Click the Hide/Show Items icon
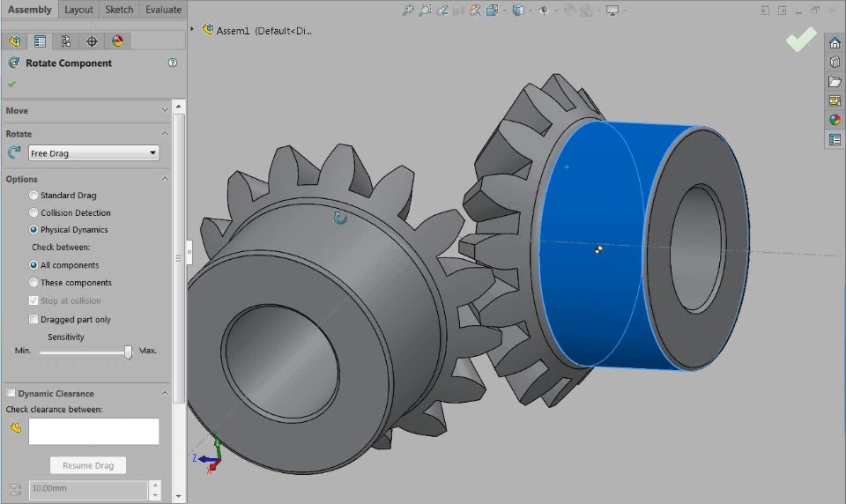The width and height of the screenshot is (846, 504). point(544,11)
